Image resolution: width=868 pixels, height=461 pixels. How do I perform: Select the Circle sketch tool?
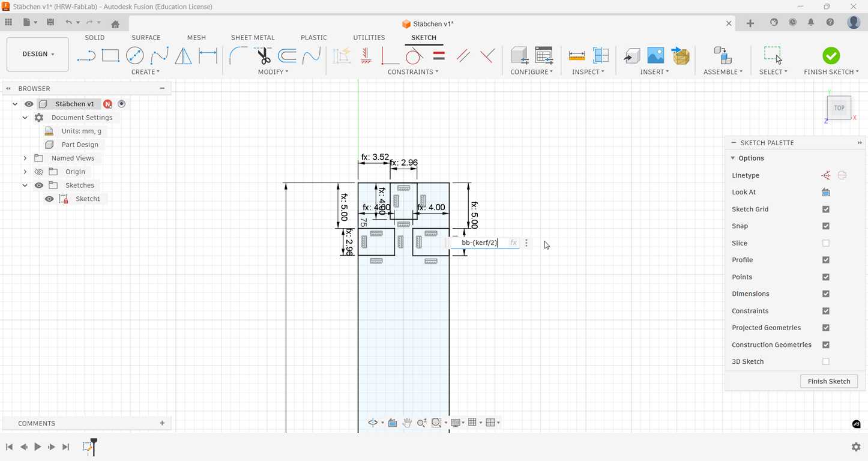[135, 56]
